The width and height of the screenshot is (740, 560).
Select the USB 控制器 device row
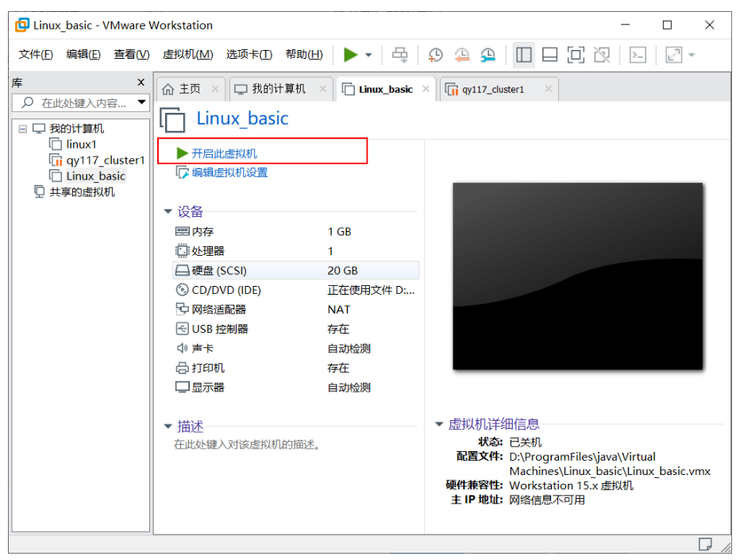tap(296, 329)
